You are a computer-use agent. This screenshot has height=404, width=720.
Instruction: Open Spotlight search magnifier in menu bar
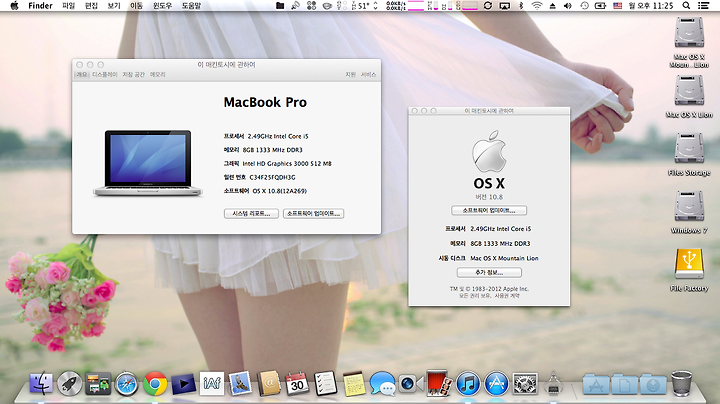pos(686,6)
